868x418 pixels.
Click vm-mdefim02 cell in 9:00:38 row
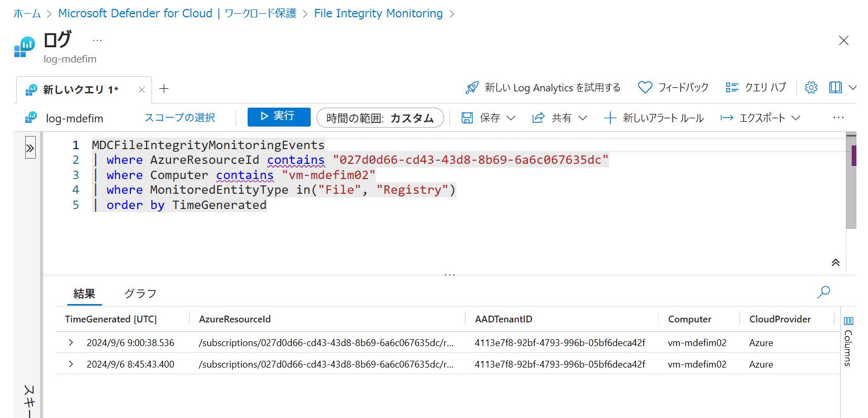click(x=697, y=342)
